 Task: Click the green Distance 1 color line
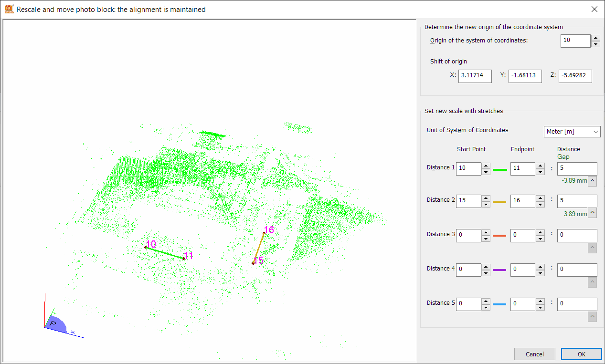(x=499, y=169)
